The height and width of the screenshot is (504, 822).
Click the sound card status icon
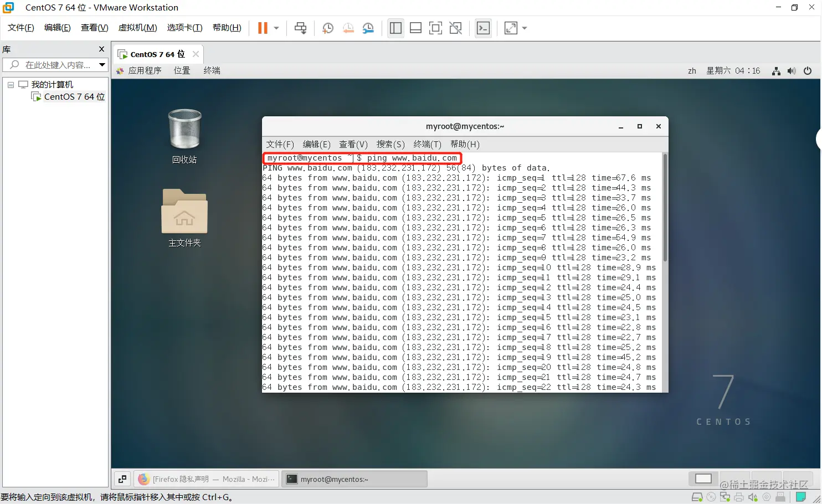pyautogui.click(x=753, y=497)
